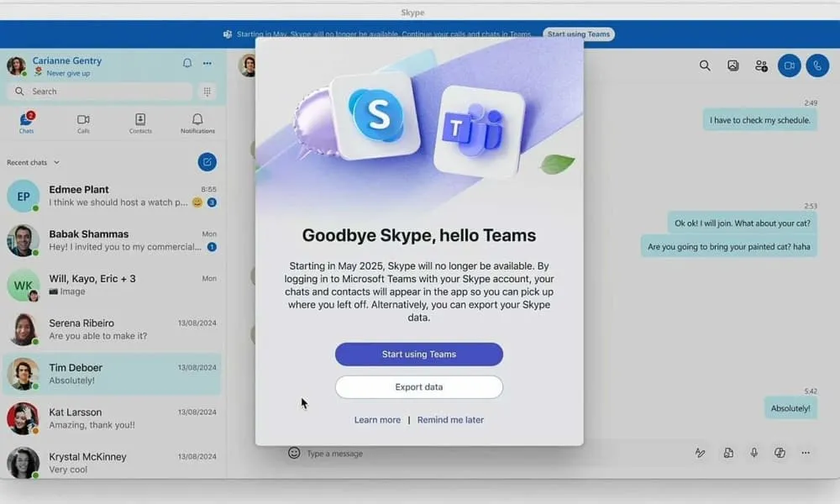Click the unread badge 1 on Babak Shammas

(213, 247)
